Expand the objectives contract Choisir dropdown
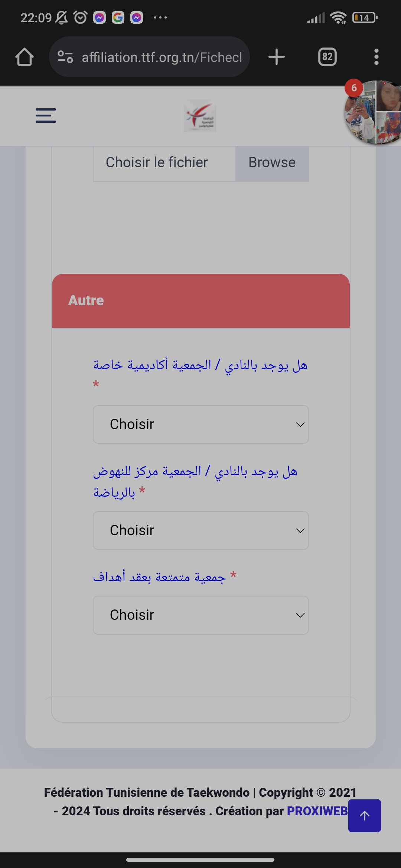 (200, 615)
